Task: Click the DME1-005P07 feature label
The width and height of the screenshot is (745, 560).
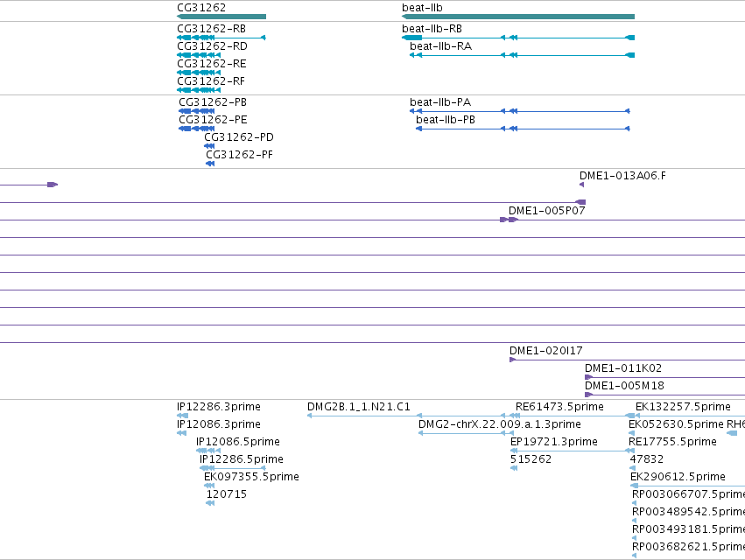Action: click(x=547, y=212)
